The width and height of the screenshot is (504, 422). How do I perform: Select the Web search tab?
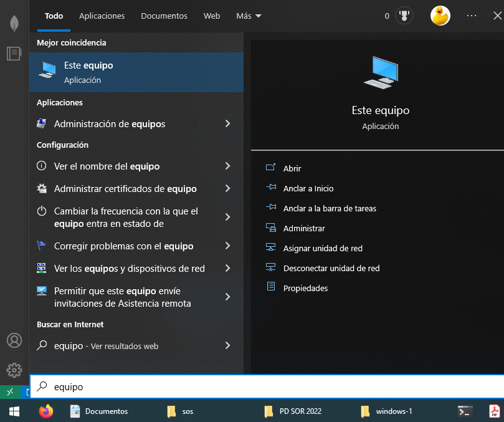coord(212,16)
